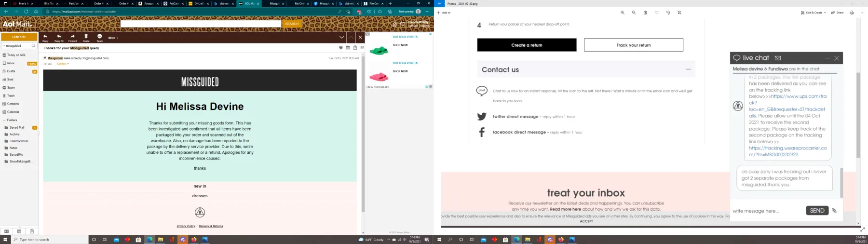Reply to the Missguided email

pos(45,38)
